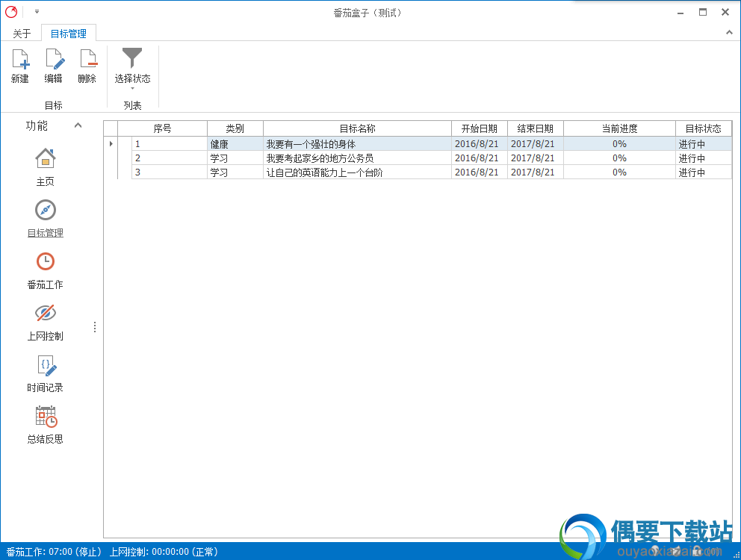The width and height of the screenshot is (741, 560).
Task: Open the 主页 home page icon
Action: coord(46,158)
